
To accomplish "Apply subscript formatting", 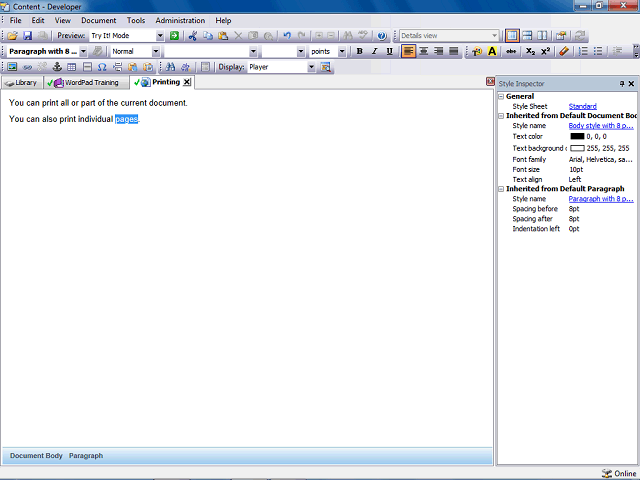I will (x=530, y=51).
